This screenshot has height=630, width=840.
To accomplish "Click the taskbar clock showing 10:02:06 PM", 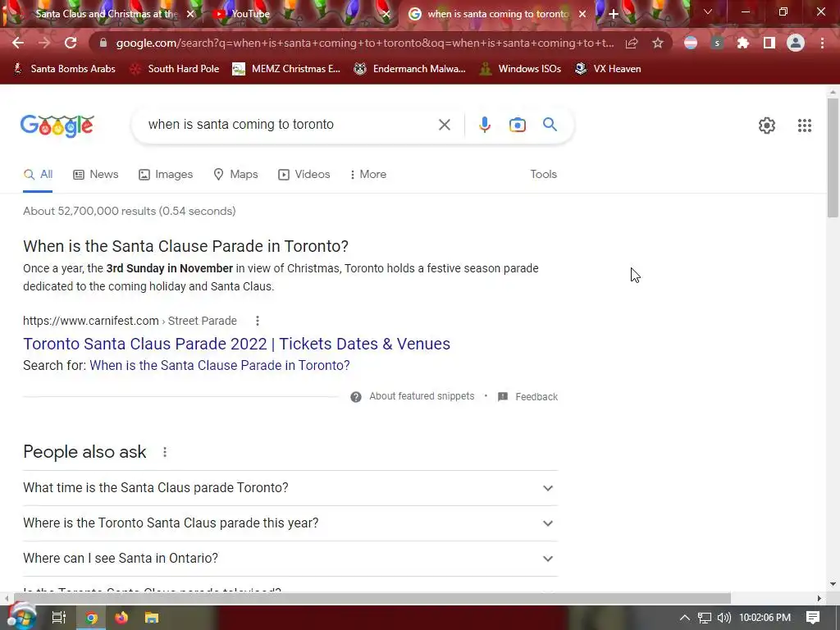I will pyautogui.click(x=765, y=618).
